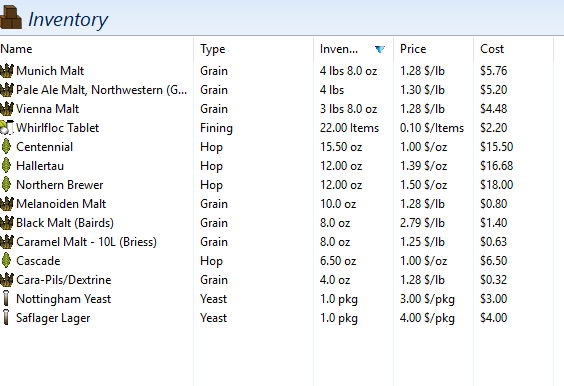Select the Black Malt (Bairds) entry
564x386 pixels.
65,223
